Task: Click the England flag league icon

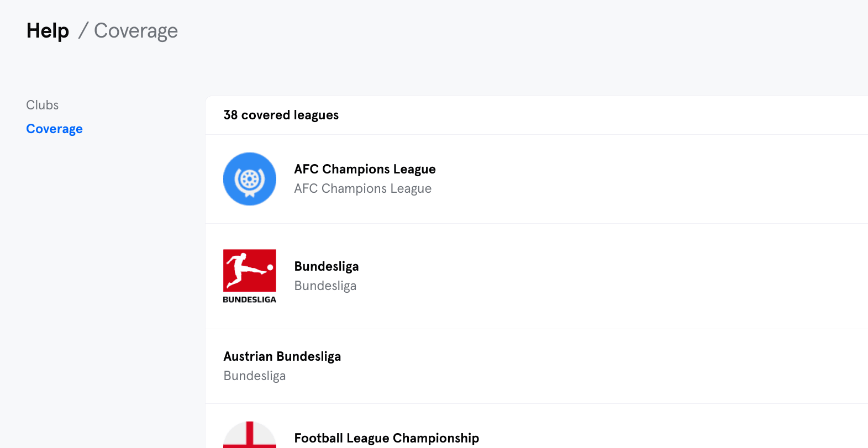Action: 250,435
